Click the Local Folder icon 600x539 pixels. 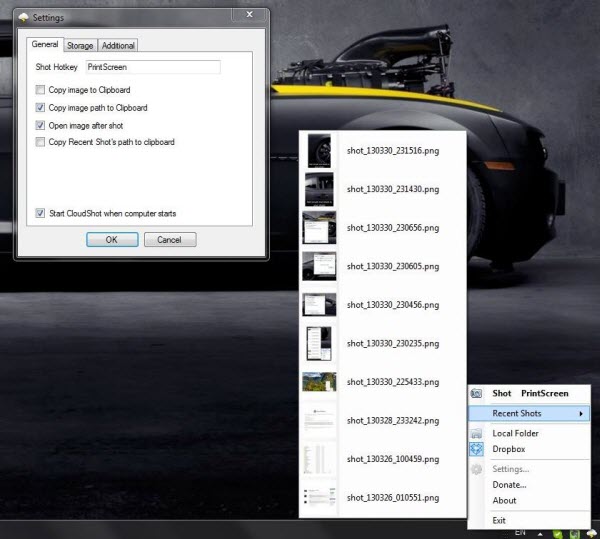tap(477, 433)
